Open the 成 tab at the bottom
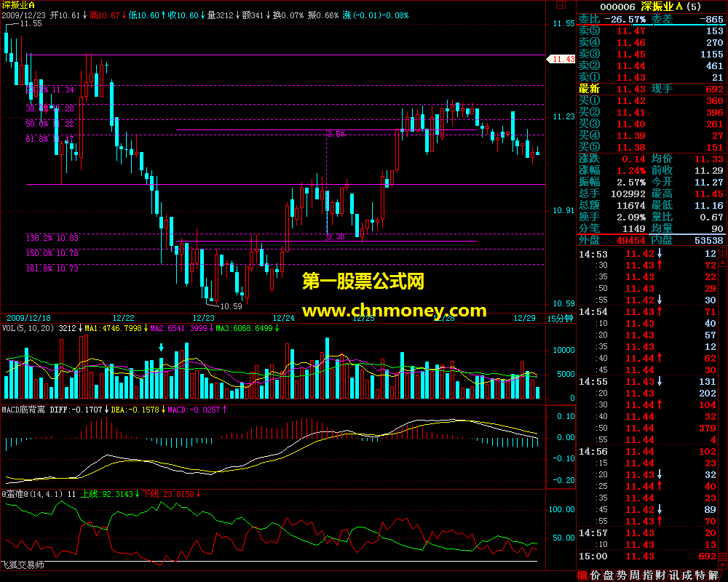 point(687,575)
